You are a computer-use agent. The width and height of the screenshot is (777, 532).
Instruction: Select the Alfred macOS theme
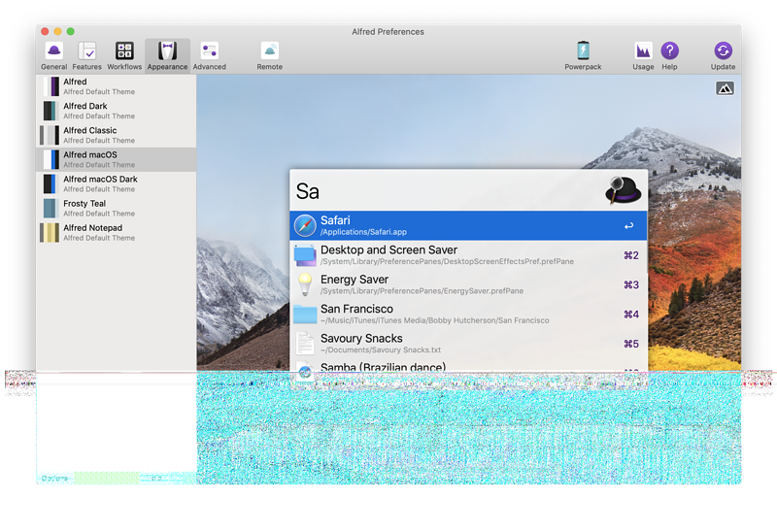(116, 159)
